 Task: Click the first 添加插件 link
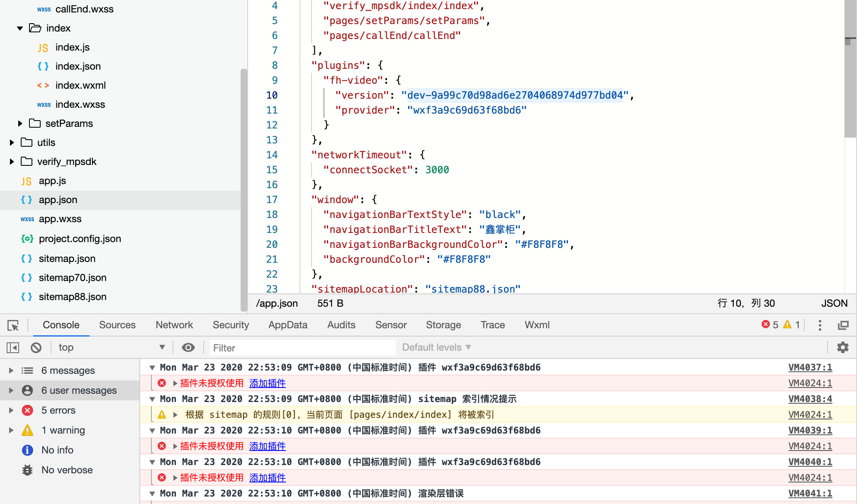[267, 383]
